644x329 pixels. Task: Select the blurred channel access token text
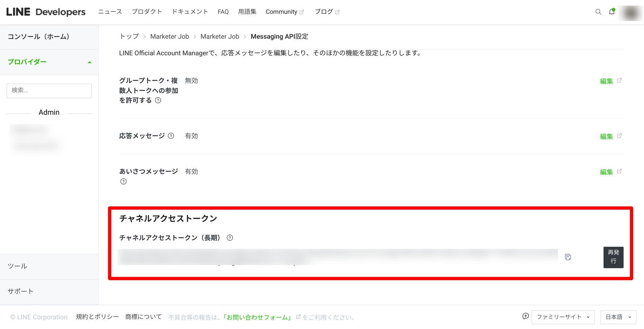tap(338, 257)
